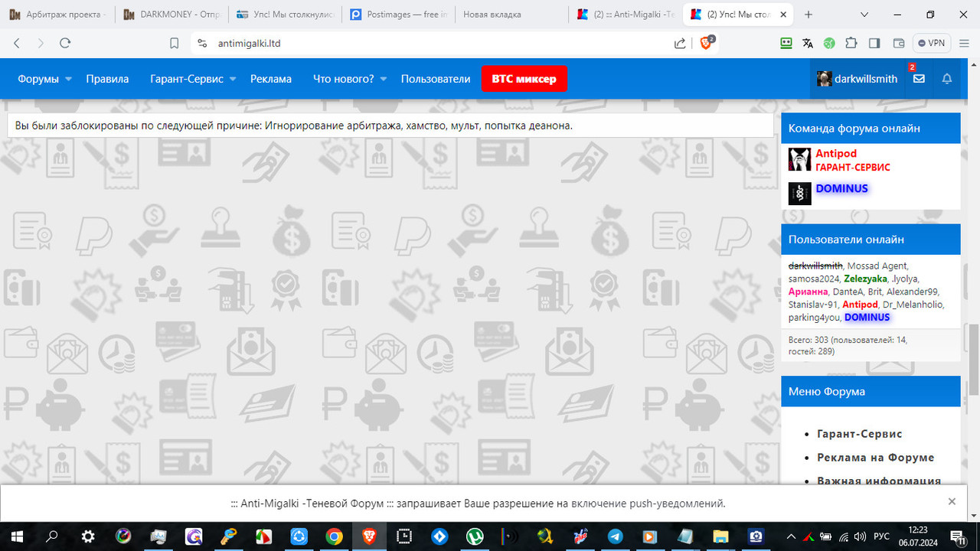Image resolution: width=980 pixels, height=551 pixels.
Task: Switch to the Postimages tab
Action: coord(397,15)
